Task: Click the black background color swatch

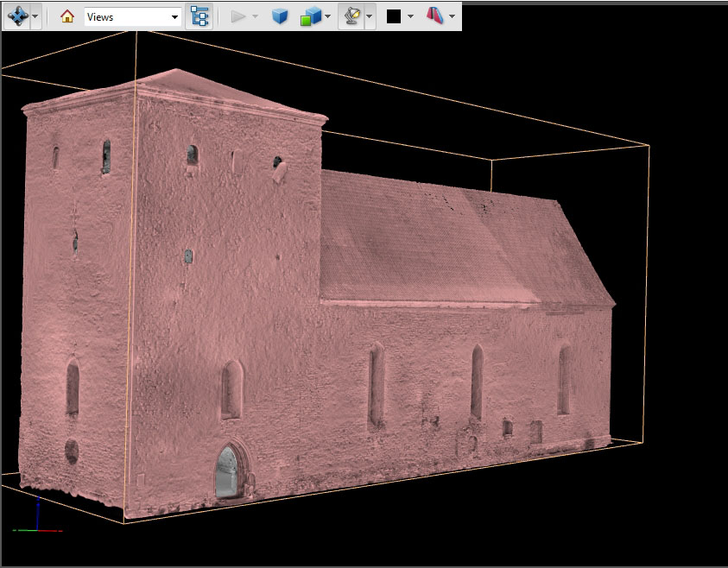Action: click(x=394, y=16)
